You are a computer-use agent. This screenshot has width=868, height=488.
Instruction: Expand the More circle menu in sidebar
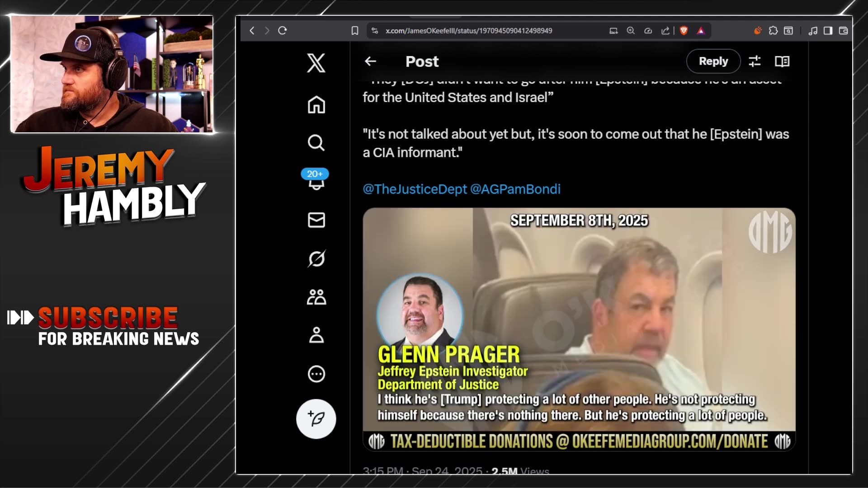(x=316, y=374)
